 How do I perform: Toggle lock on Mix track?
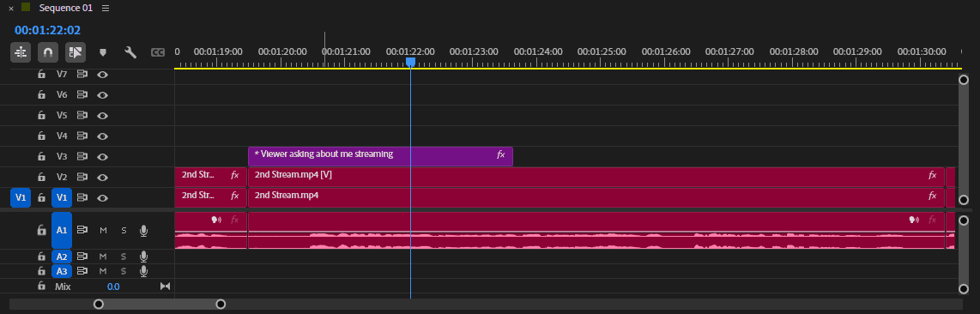tap(41, 286)
